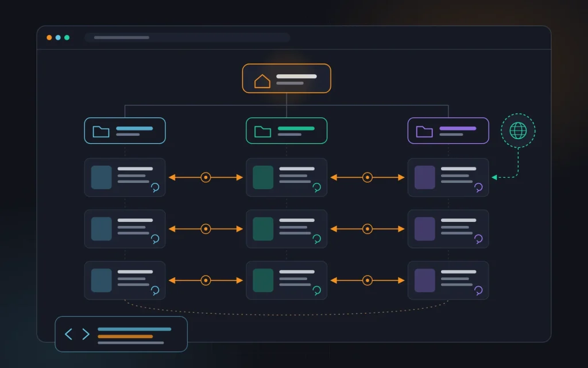The image size is (588, 368).
Task: Open the middle blue card thumbnail
Action: point(101,229)
